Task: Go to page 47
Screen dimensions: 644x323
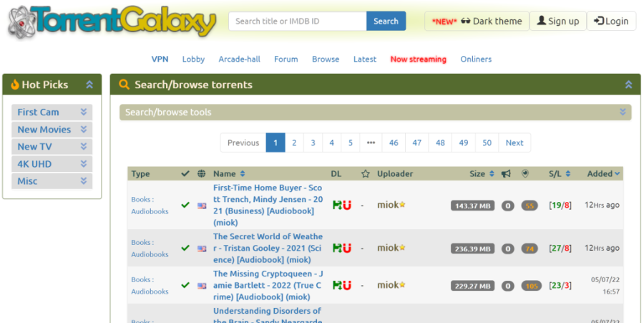Action: click(417, 143)
